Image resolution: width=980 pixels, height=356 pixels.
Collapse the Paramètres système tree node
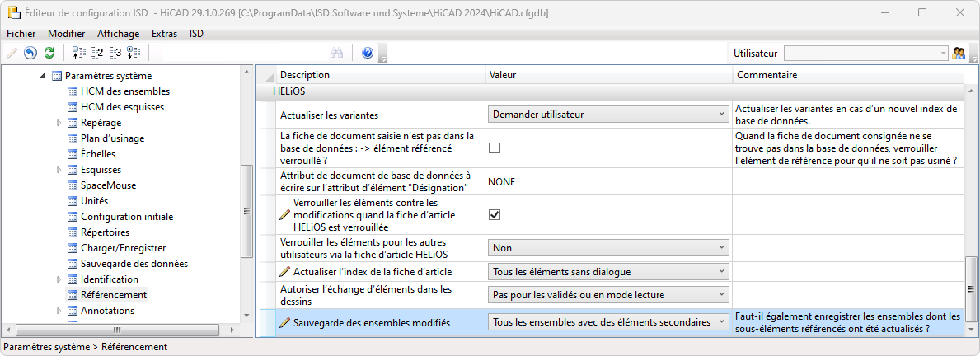coord(42,76)
